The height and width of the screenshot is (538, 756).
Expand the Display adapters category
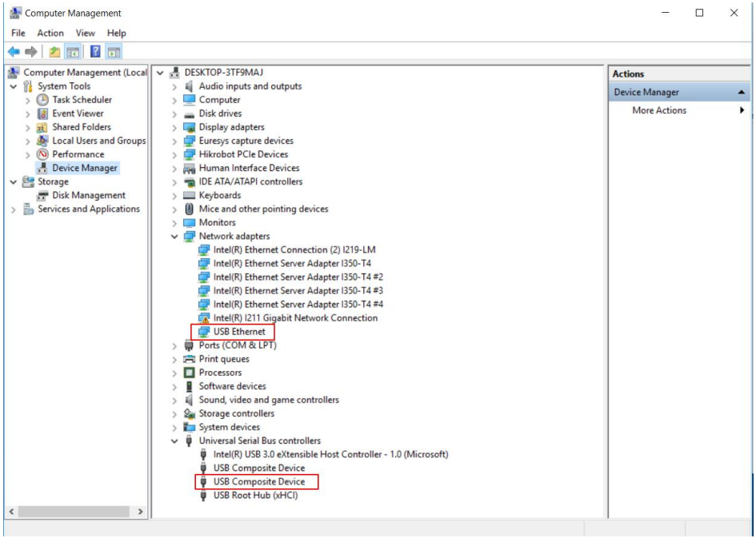coord(174,127)
